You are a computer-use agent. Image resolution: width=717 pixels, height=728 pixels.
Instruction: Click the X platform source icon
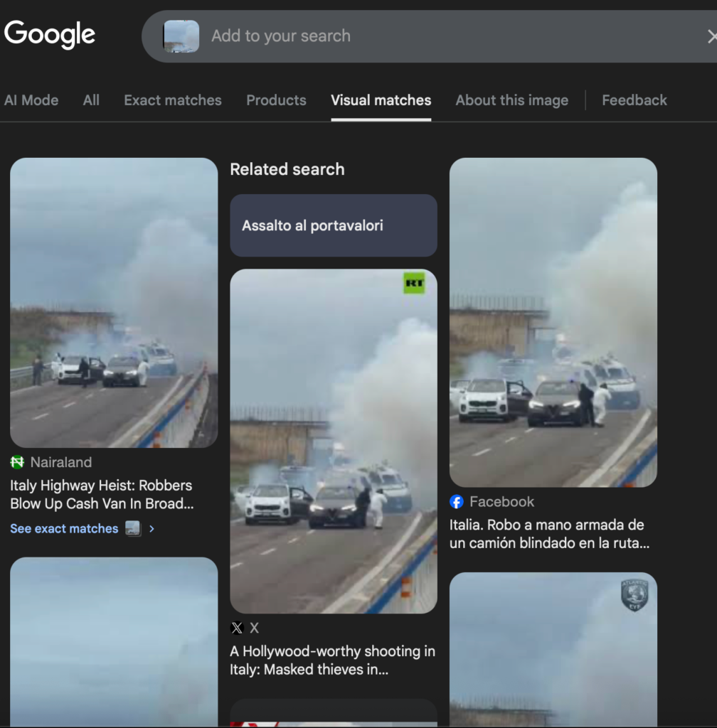(x=237, y=628)
